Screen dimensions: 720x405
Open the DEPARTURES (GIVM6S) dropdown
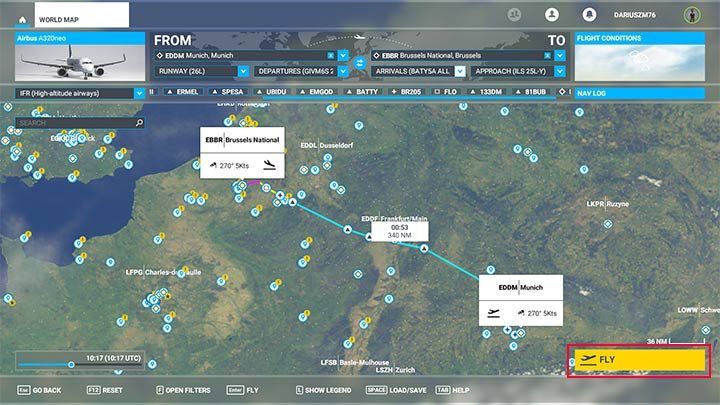coord(343,71)
